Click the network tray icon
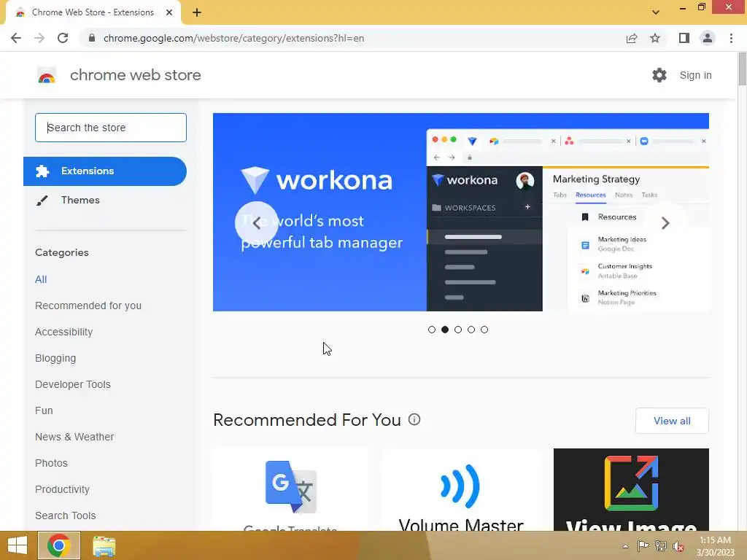Viewport: 747px width, 560px height. click(661, 545)
